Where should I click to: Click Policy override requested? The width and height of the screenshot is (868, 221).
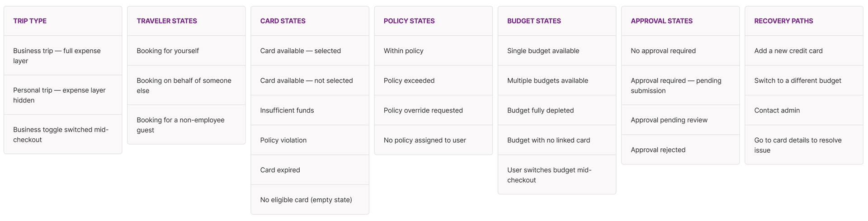pos(433,110)
